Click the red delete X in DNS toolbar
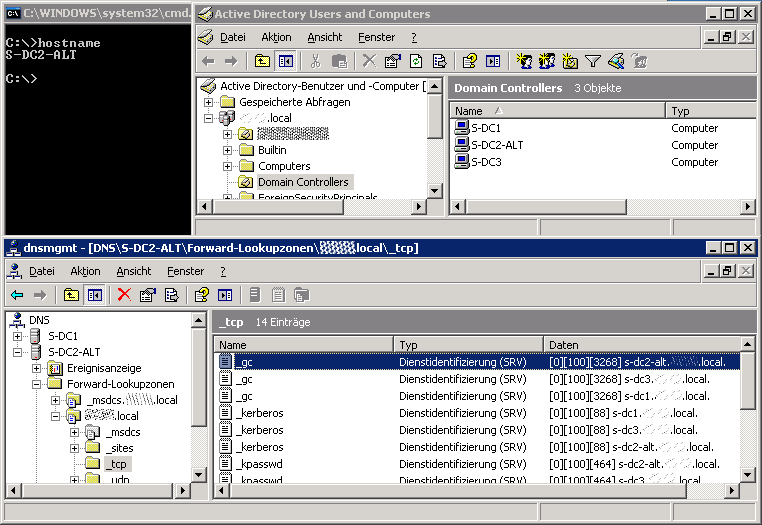 pyautogui.click(x=124, y=294)
